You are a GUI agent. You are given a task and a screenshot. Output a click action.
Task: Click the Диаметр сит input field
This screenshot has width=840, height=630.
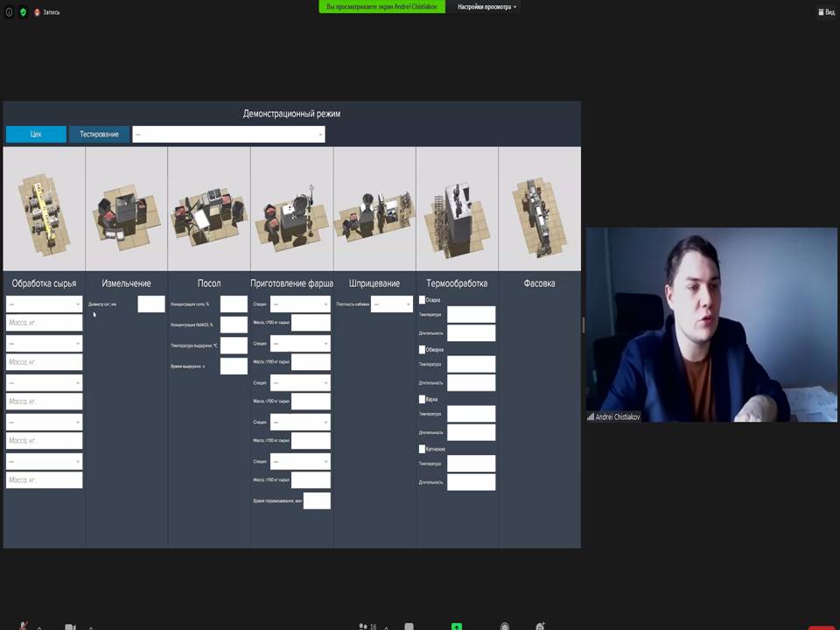(x=150, y=304)
